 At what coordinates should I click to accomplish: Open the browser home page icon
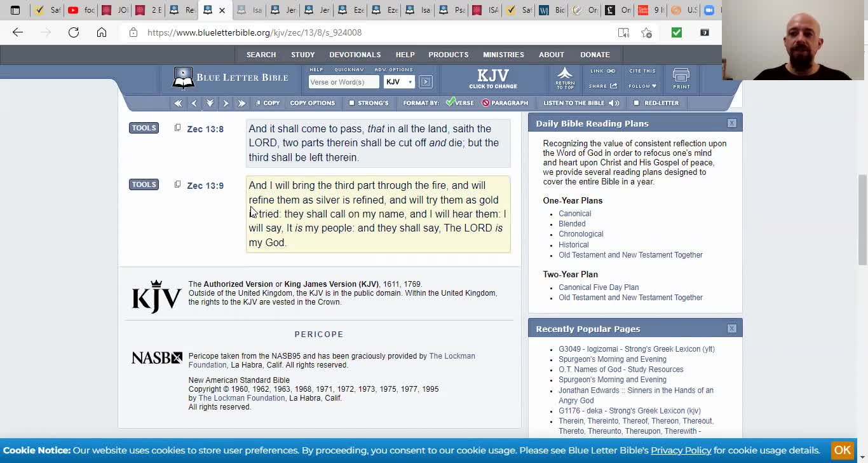[x=102, y=32]
